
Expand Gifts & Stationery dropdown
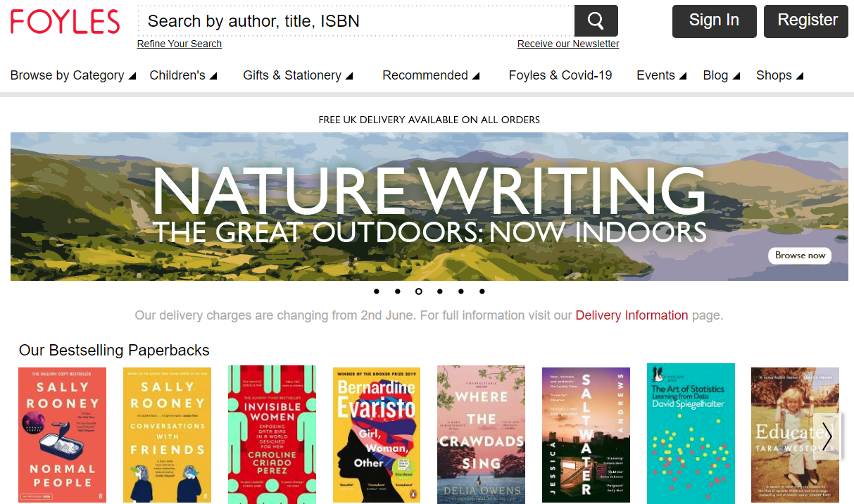(x=298, y=75)
